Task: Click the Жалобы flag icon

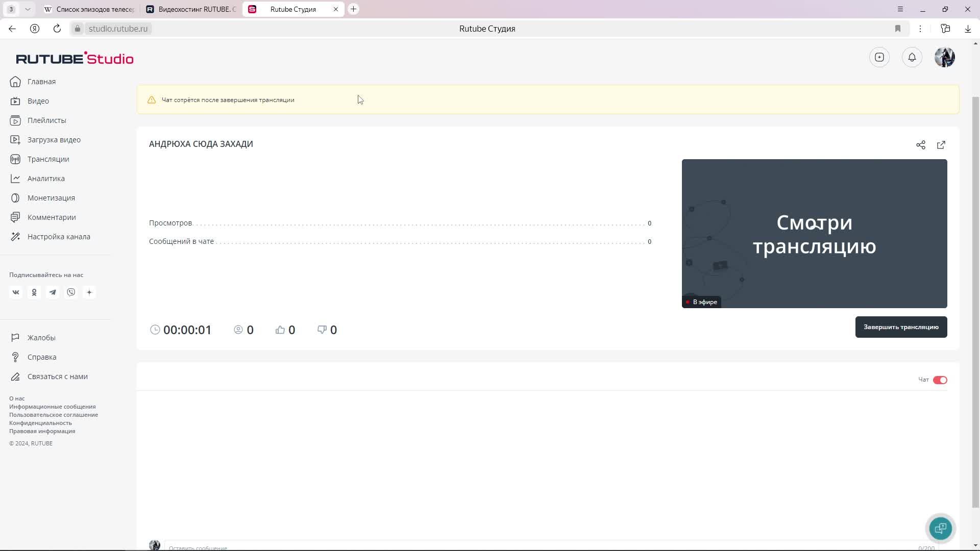Action: click(x=15, y=338)
